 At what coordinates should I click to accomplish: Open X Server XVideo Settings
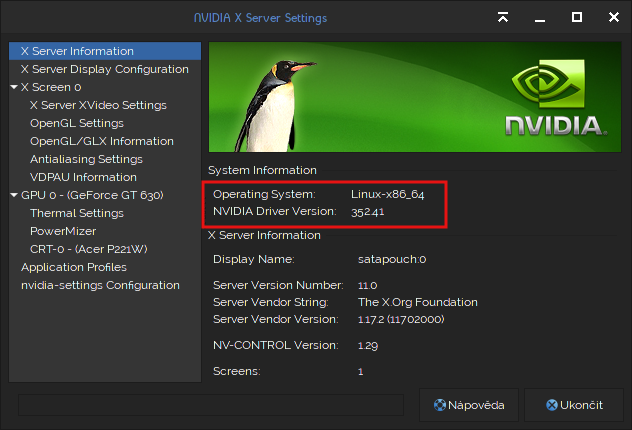click(x=98, y=105)
